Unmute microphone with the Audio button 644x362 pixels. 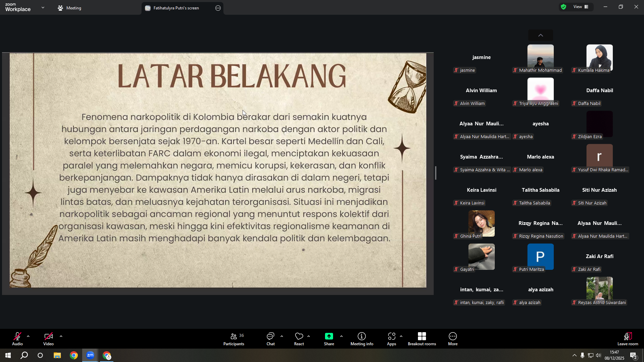[x=17, y=339]
